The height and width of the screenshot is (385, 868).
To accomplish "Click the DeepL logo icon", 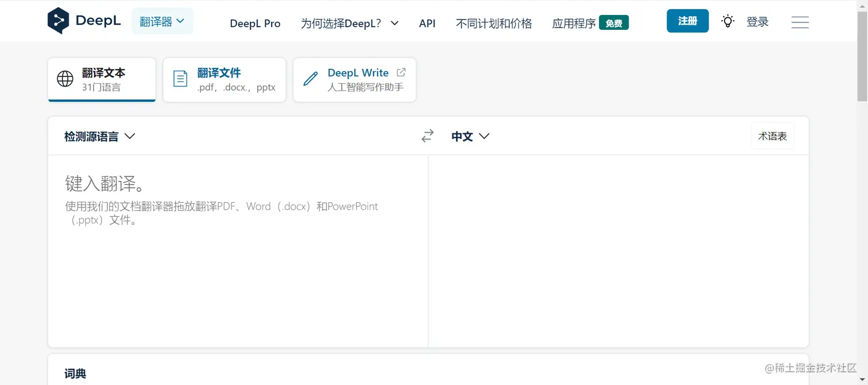I will click(58, 21).
